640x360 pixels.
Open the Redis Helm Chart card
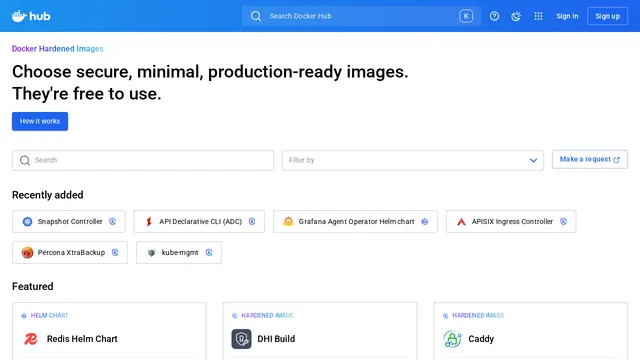point(109,331)
